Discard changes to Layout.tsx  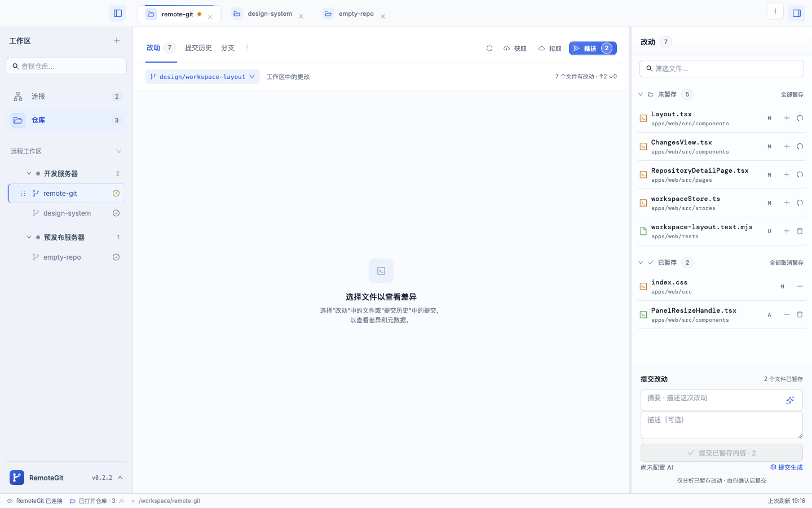click(800, 118)
